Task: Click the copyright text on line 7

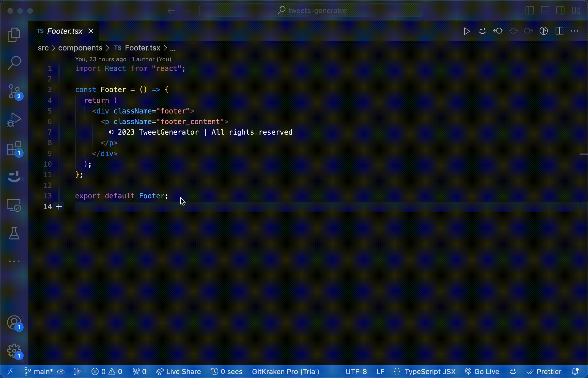Action: [x=201, y=132]
